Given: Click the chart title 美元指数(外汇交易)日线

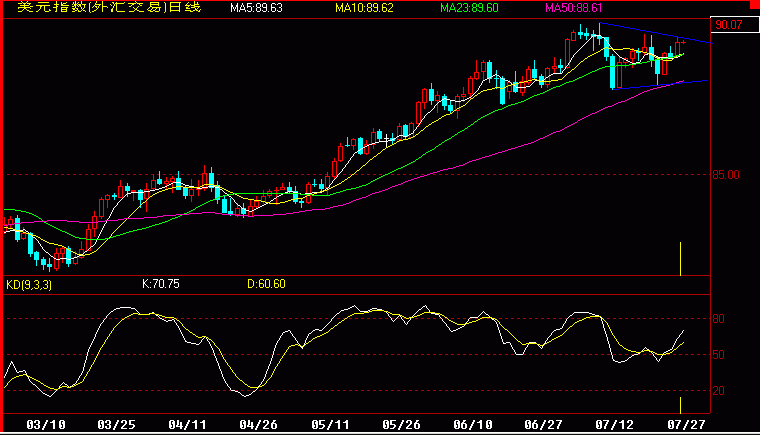Looking at the screenshot, I should pyautogui.click(x=109, y=7).
